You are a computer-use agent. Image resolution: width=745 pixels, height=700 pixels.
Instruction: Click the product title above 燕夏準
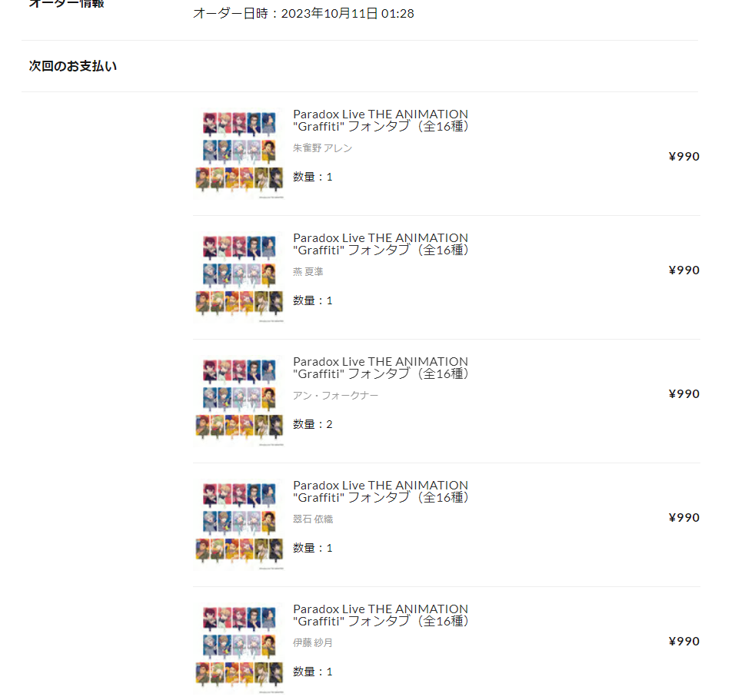pyautogui.click(x=381, y=244)
